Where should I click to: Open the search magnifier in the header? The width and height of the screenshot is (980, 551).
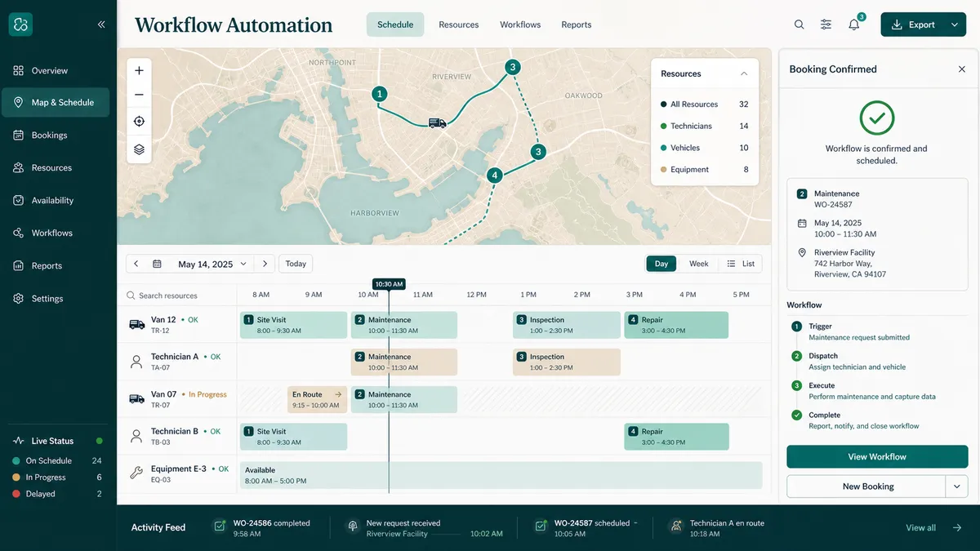(x=800, y=24)
